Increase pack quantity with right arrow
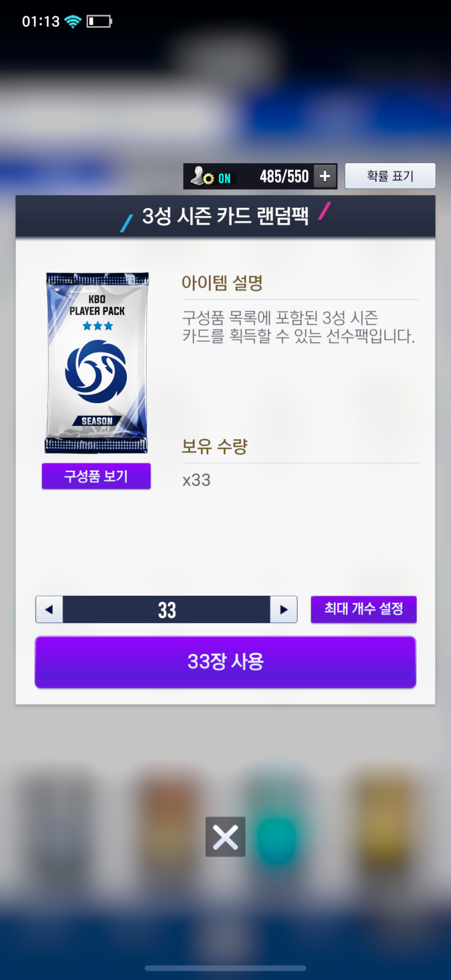 click(283, 610)
